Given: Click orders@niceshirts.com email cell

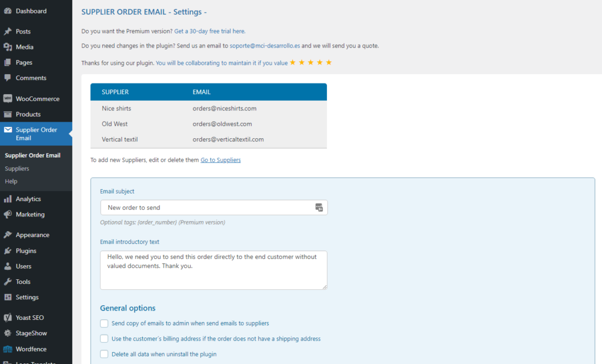Looking at the screenshot, I should [x=224, y=108].
